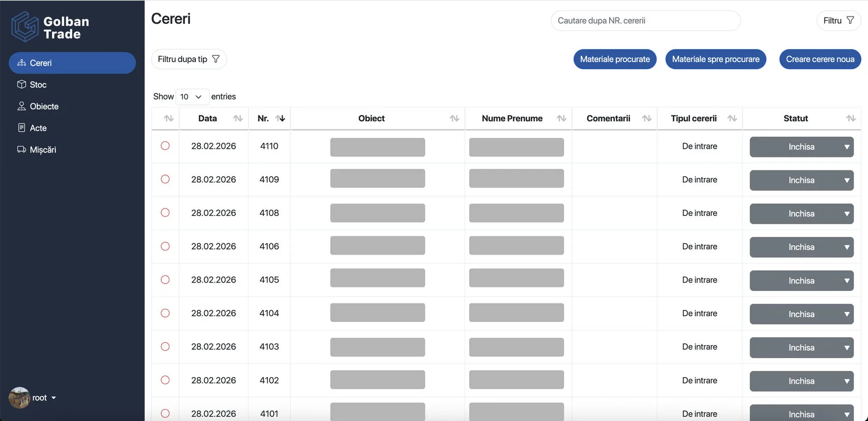868x421 pixels.
Task: Open status dropdown for request 4103
Action: [x=801, y=348]
